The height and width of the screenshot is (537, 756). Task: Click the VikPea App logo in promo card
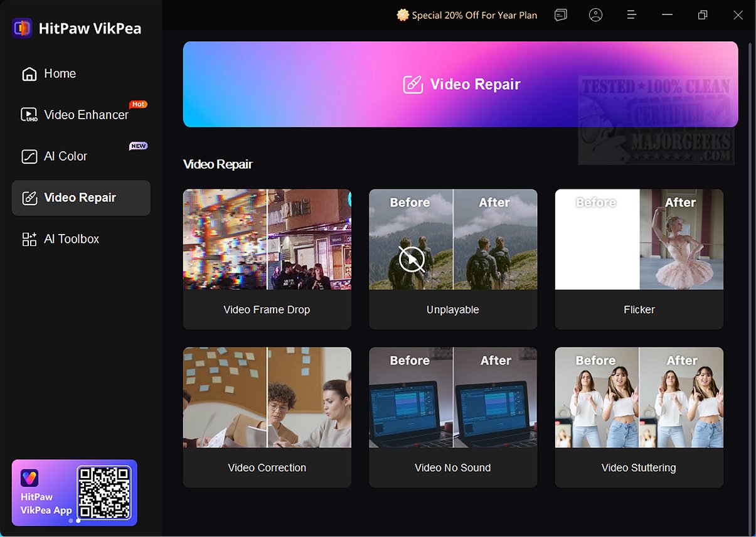pyautogui.click(x=29, y=478)
